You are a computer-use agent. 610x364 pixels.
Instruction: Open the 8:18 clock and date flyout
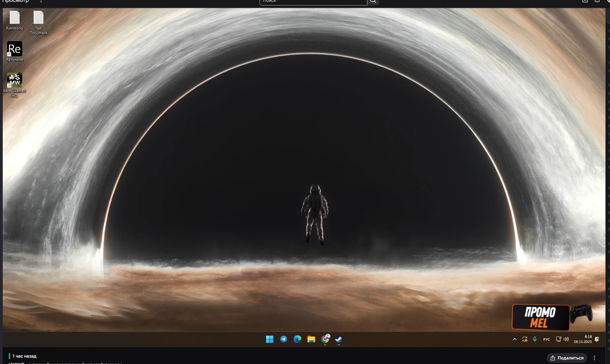[583, 339]
